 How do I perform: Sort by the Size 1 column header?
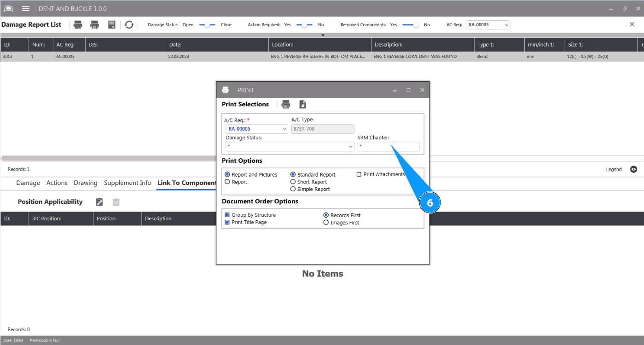click(601, 45)
